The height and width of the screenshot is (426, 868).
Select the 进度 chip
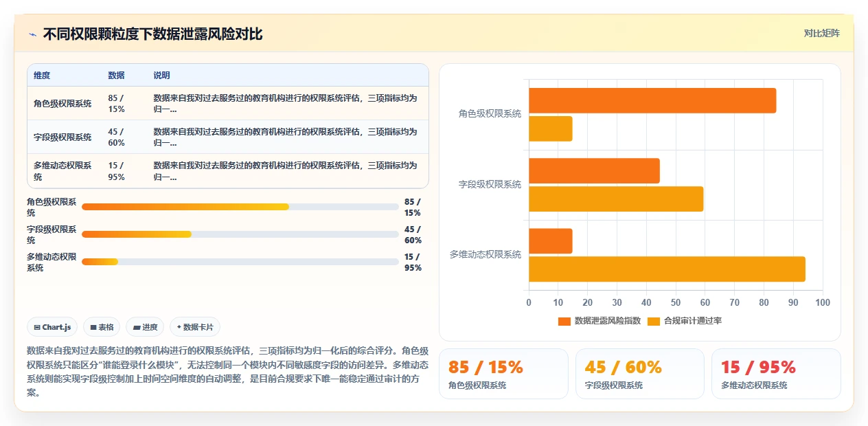click(146, 327)
